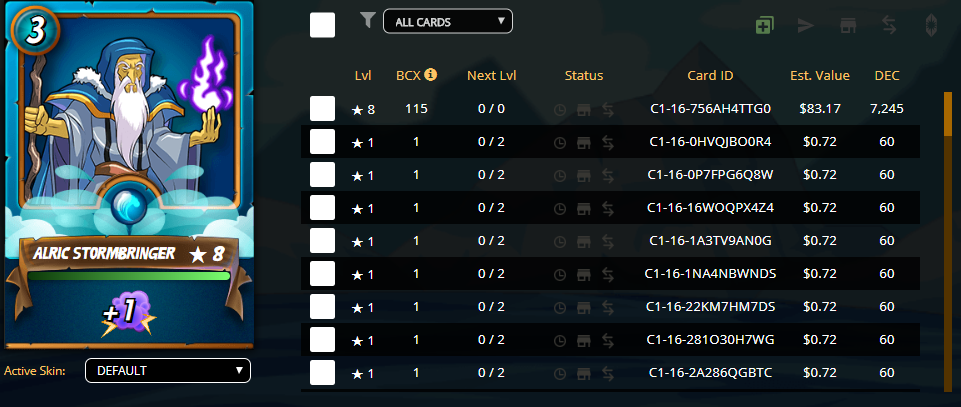
Task: Open the ALL CARDS filter dropdown
Action: pyautogui.click(x=447, y=21)
